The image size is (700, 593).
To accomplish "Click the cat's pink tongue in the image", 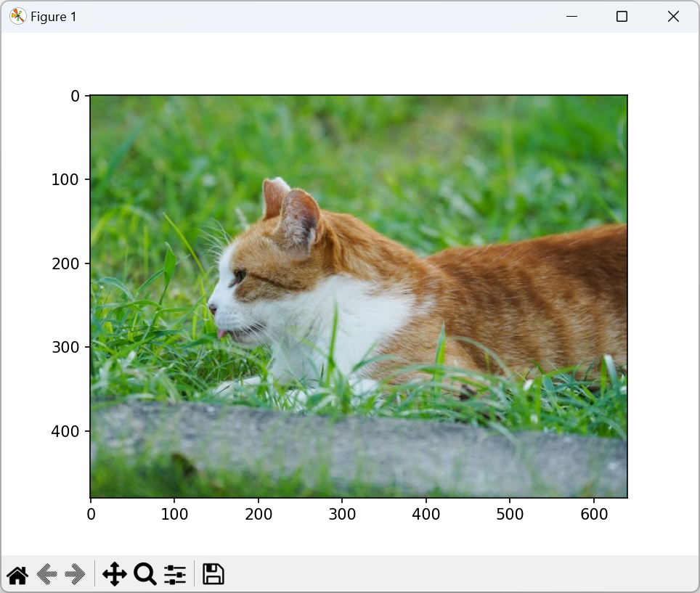I will pyautogui.click(x=223, y=333).
